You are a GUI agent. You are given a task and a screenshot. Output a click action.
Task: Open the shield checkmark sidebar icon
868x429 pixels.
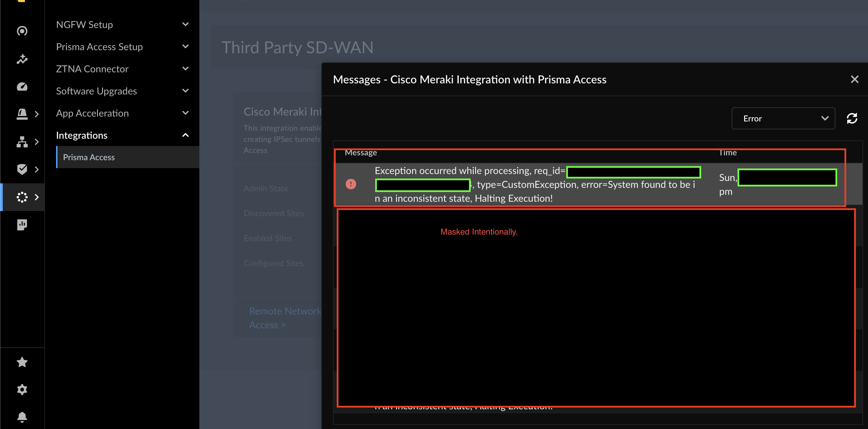point(22,169)
